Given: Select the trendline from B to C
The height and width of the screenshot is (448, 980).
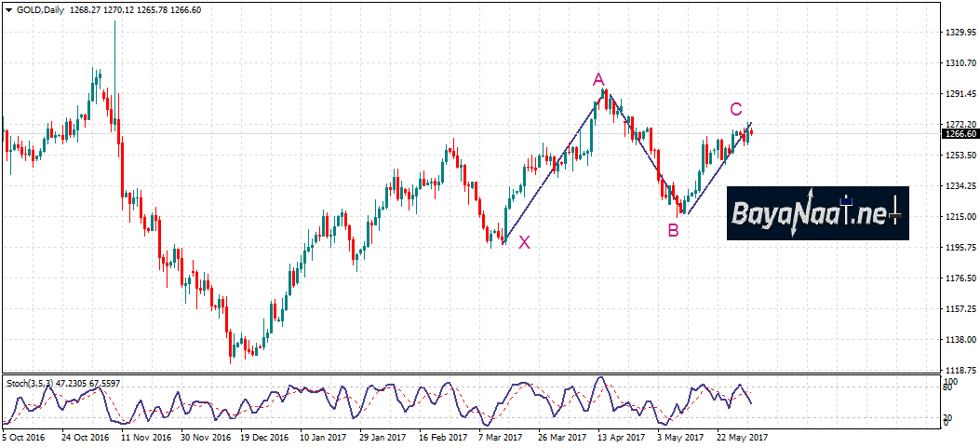Looking at the screenshot, I should point(717,170).
